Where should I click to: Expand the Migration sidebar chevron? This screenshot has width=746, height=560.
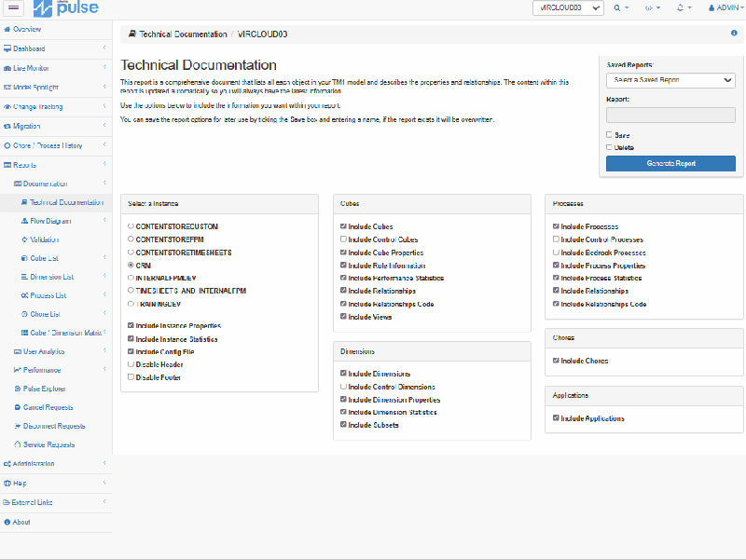pyautogui.click(x=104, y=125)
